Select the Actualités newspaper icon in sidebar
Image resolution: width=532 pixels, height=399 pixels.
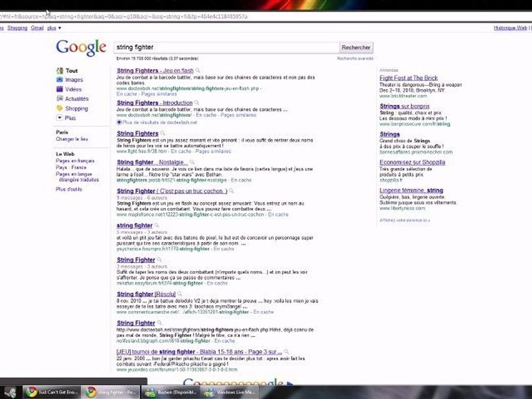(x=60, y=99)
